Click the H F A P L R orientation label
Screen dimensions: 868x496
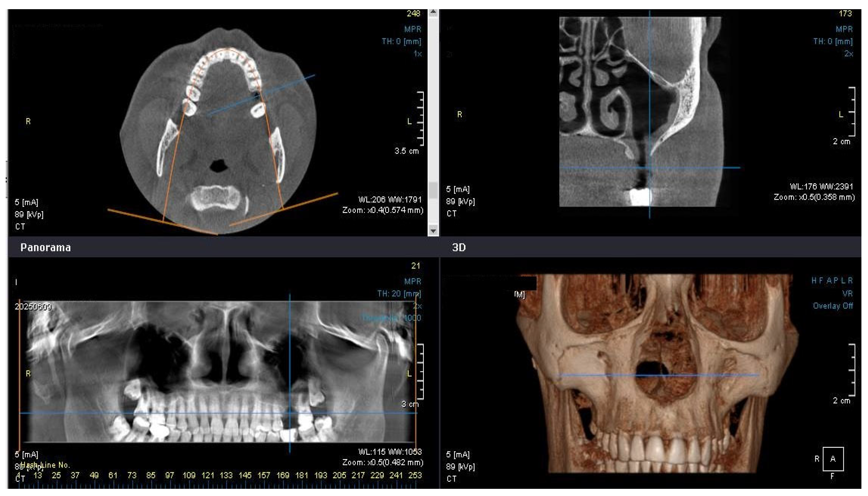[832, 281]
